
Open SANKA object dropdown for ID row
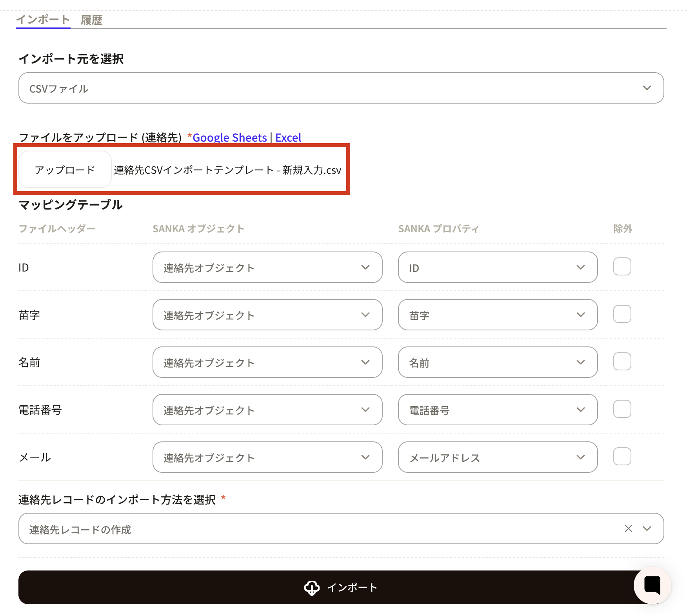click(267, 267)
